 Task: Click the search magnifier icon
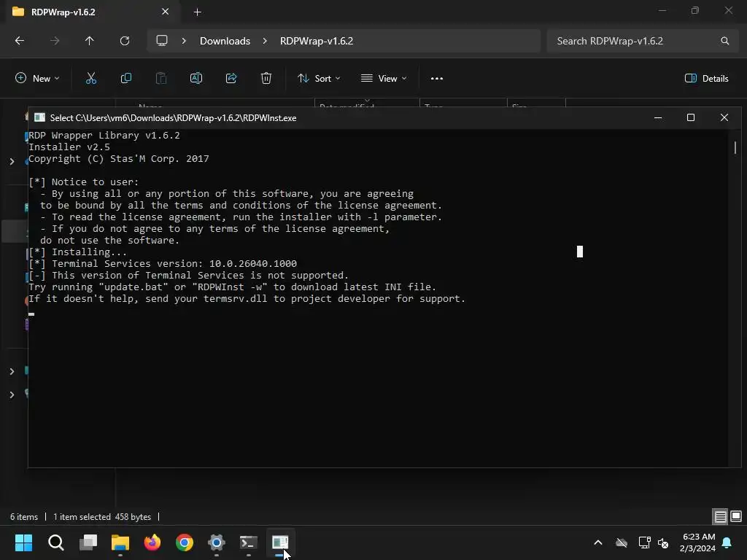[x=724, y=41]
